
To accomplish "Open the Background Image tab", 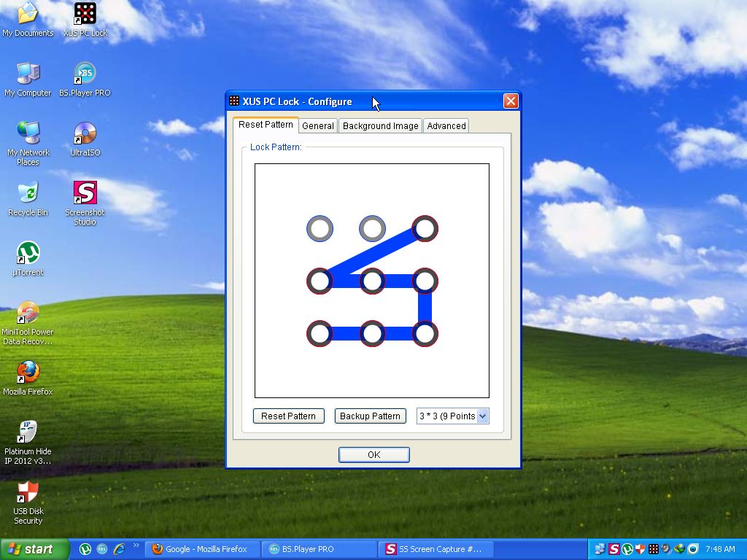I will click(x=380, y=126).
